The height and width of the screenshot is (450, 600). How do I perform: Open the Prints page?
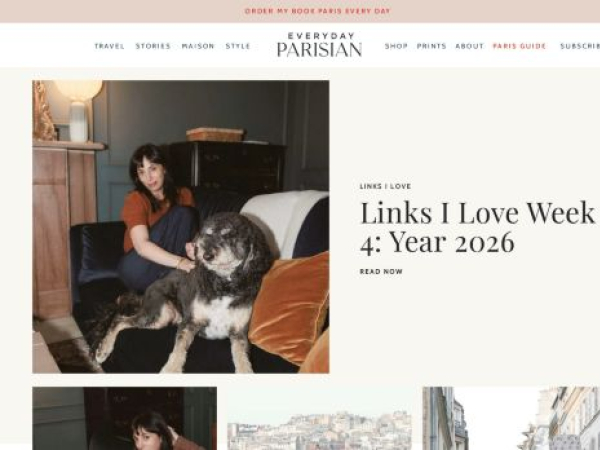coord(431,46)
